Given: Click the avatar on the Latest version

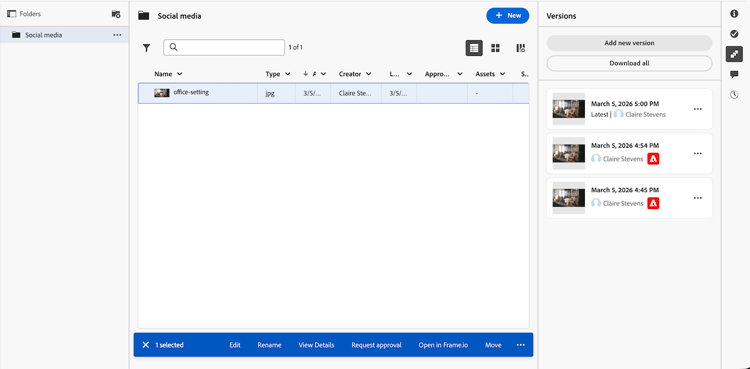Looking at the screenshot, I should point(618,114).
